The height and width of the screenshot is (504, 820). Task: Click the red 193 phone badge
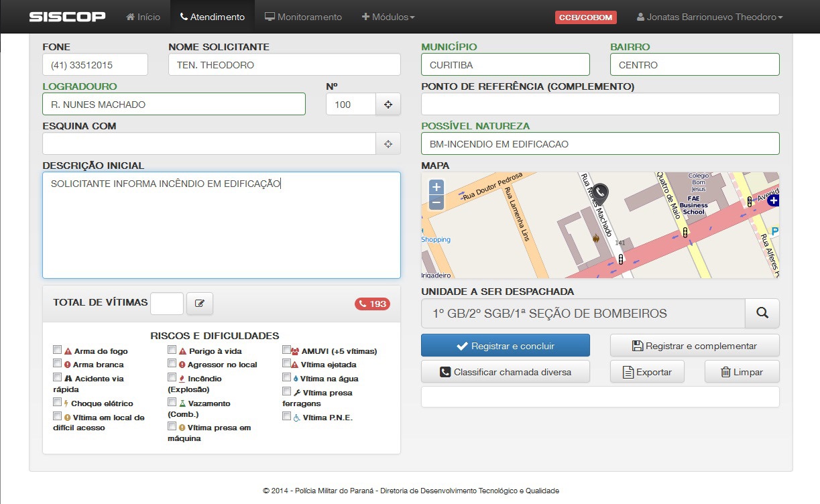pyautogui.click(x=372, y=304)
